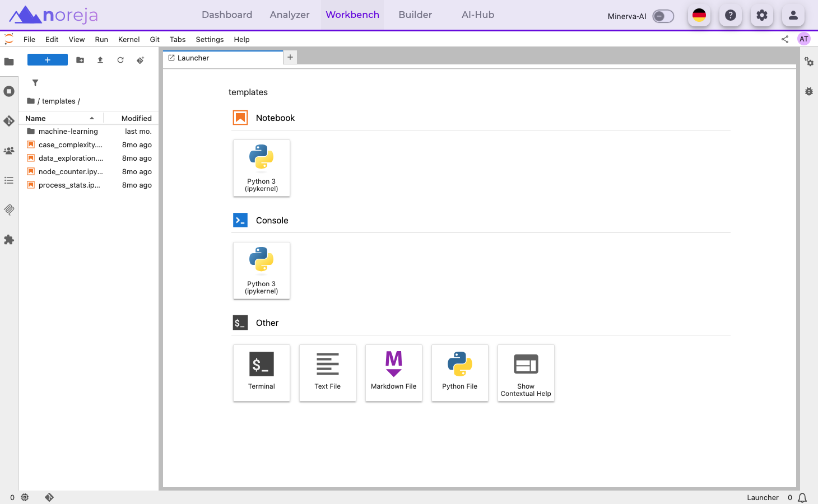Open the File menu
This screenshot has width=818, height=504.
[x=29, y=39]
